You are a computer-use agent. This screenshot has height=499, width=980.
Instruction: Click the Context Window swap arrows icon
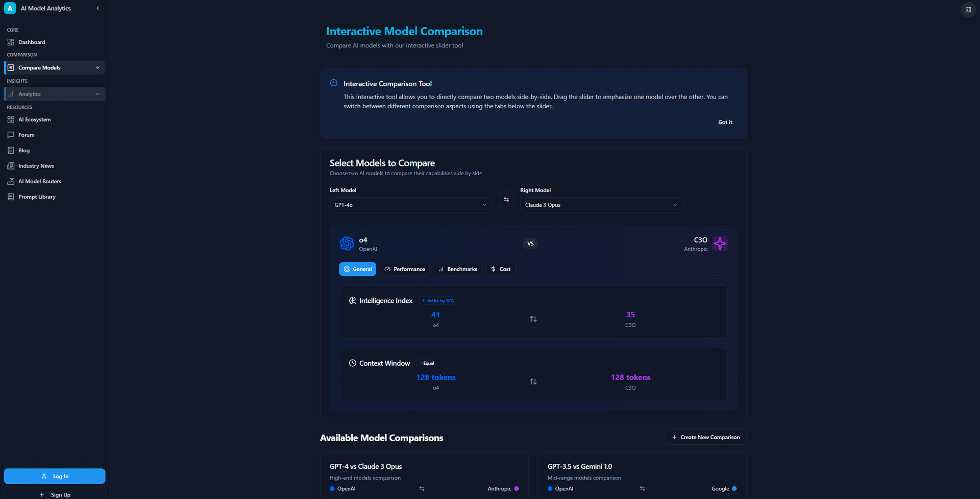click(533, 382)
